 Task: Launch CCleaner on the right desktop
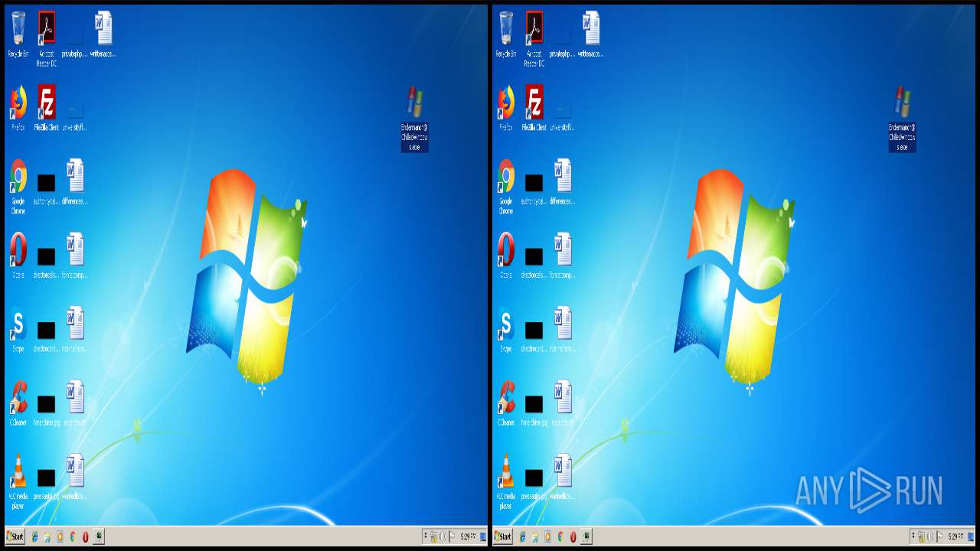pyautogui.click(x=506, y=403)
